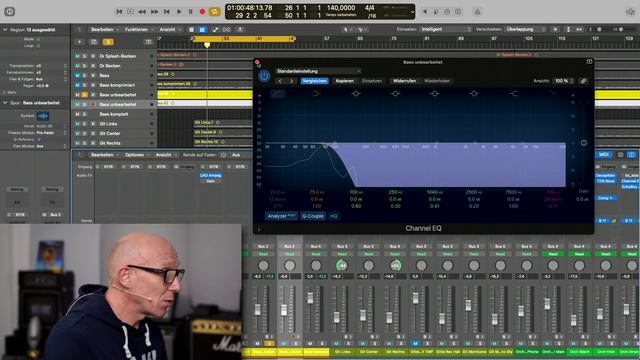Toggle the low shelf band icon
The image size is (640, 360).
coord(316,93)
